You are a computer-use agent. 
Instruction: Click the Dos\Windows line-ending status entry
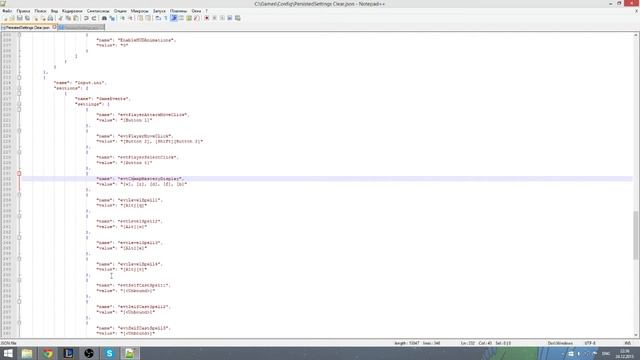560,343
